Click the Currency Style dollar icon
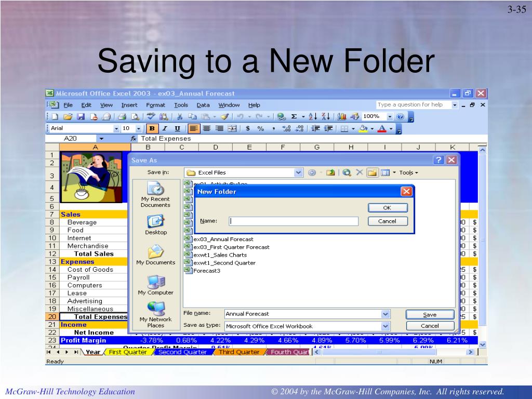This screenshot has width=532, height=399. [x=248, y=129]
